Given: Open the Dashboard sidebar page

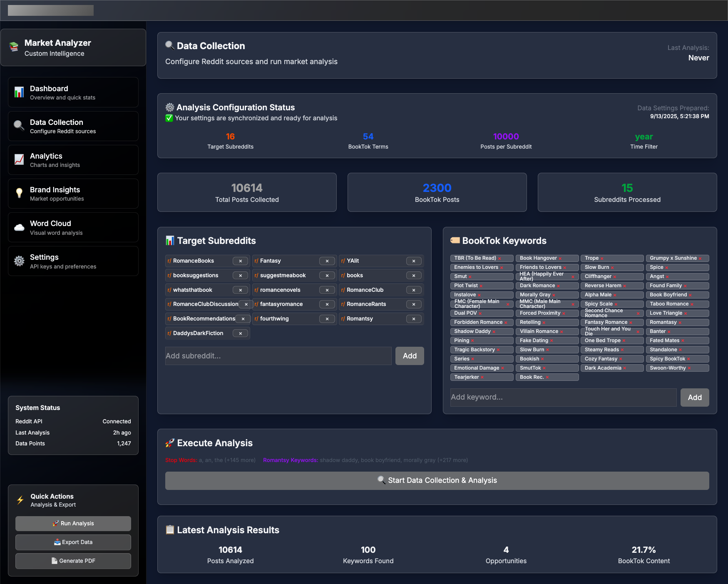Looking at the screenshot, I should pyautogui.click(x=73, y=92).
